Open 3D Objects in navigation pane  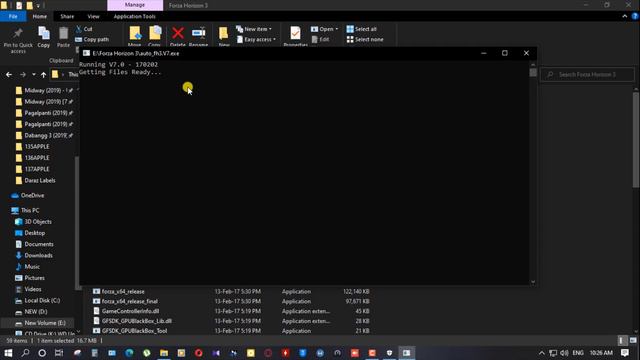pyautogui.click(x=38, y=222)
